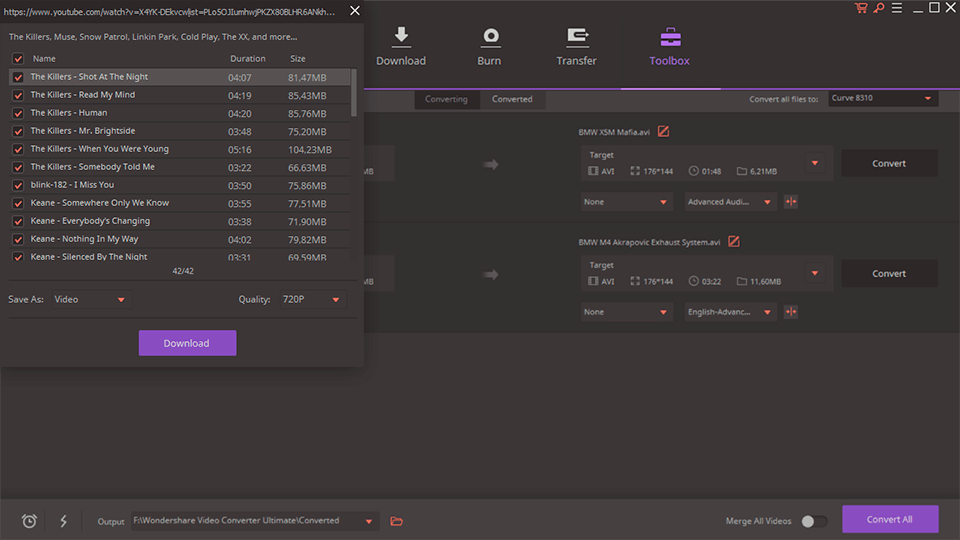
Task: Edit name of BMW M4 Akrapovic file
Action: pos(733,242)
